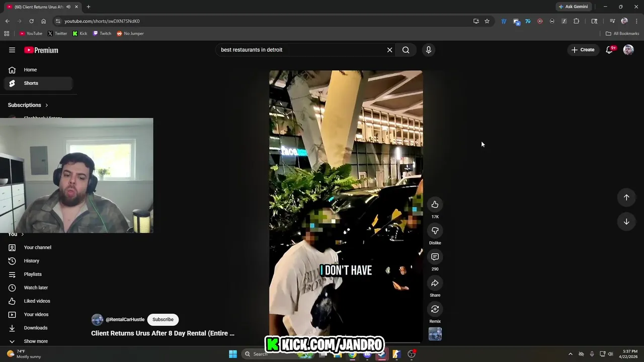Open the Create button

[583, 50]
